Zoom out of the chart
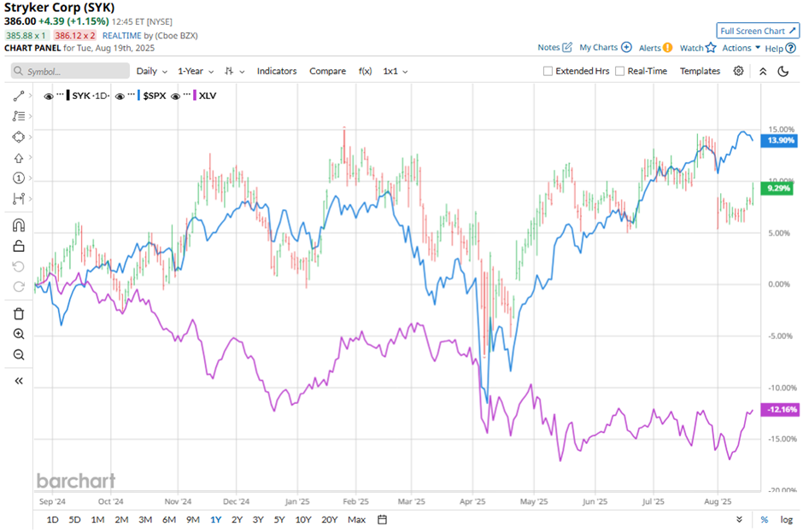The width and height of the screenshot is (803, 532). [19, 355]
